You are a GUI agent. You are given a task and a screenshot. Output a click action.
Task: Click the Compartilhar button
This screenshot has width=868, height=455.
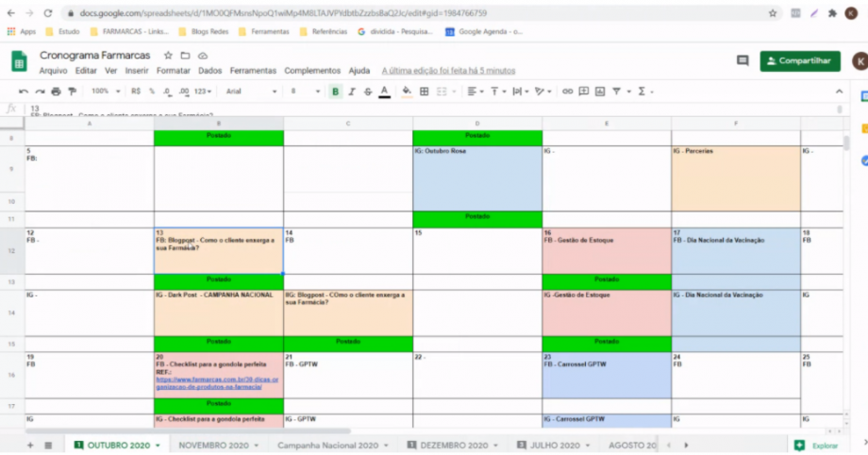click(799, 61)
